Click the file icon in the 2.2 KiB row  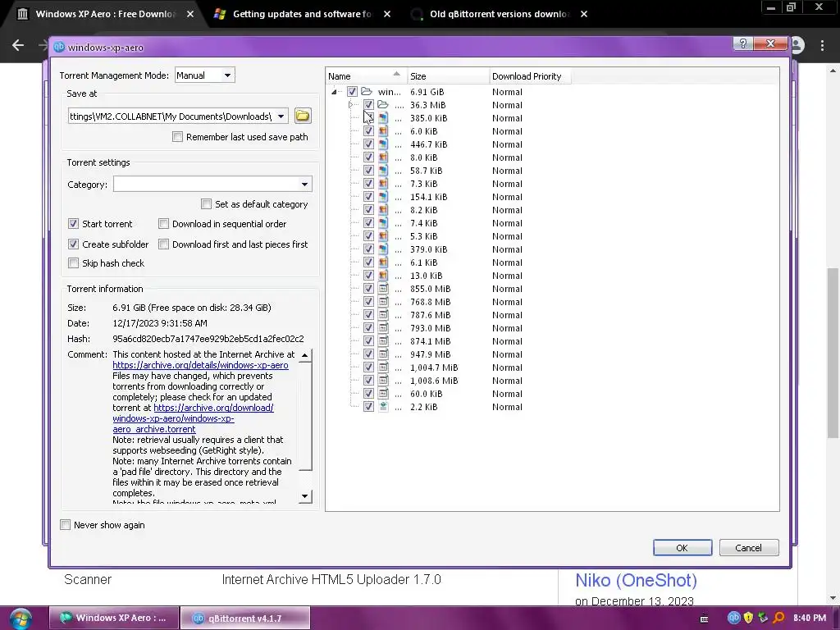point(383,407)
